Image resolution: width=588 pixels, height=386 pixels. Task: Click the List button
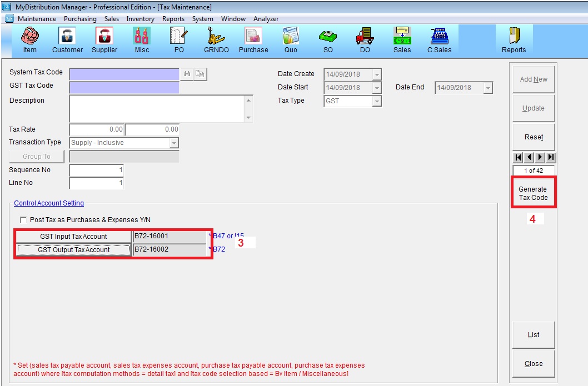tap(533, 335)
